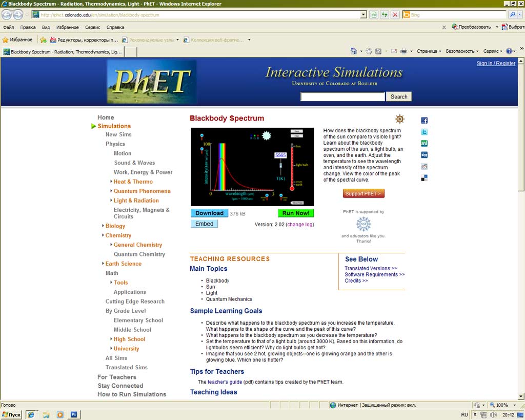
Task: Click the Sign in / Register link
Action: coord(496,63)
